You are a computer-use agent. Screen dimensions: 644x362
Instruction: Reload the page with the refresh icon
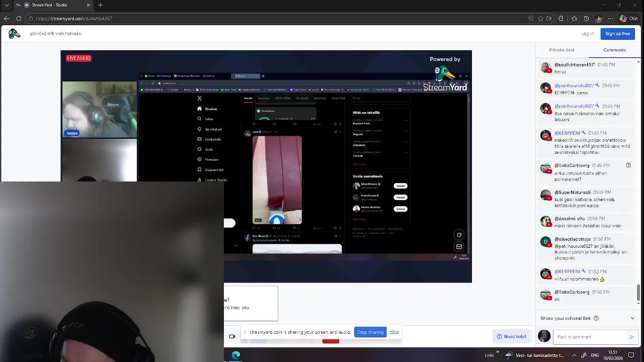pyautogui.click(x=19, y=19)
